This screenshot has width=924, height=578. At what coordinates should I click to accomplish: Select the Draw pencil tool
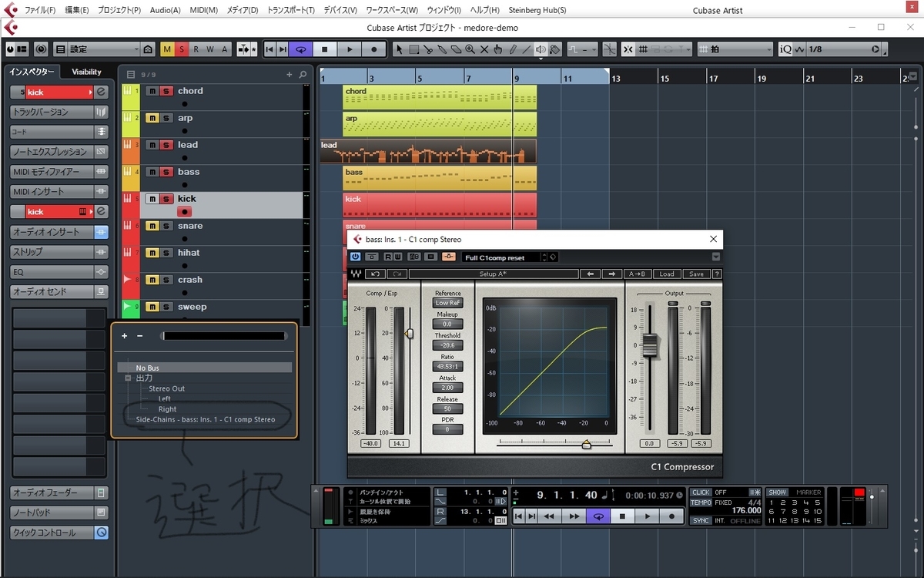pyautogui.click(x=512, y=49)
